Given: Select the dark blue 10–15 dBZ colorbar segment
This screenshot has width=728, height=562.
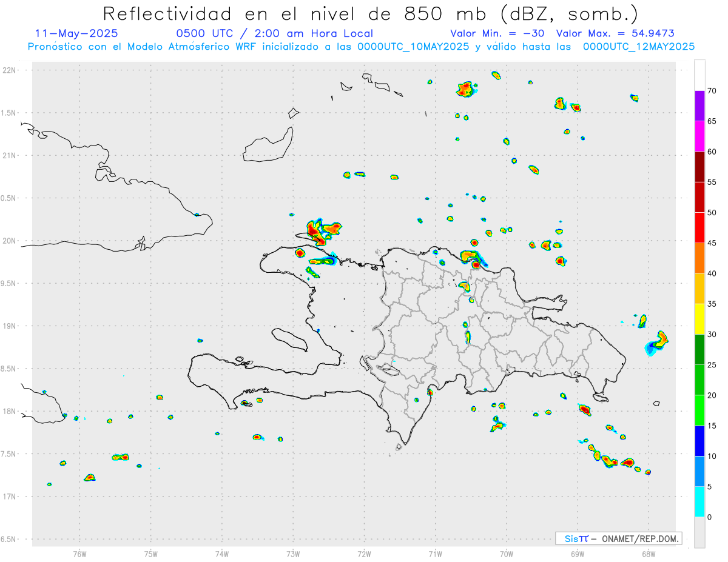Looking at the screenshot, I should pyautogui.click(x=700, y=441).
